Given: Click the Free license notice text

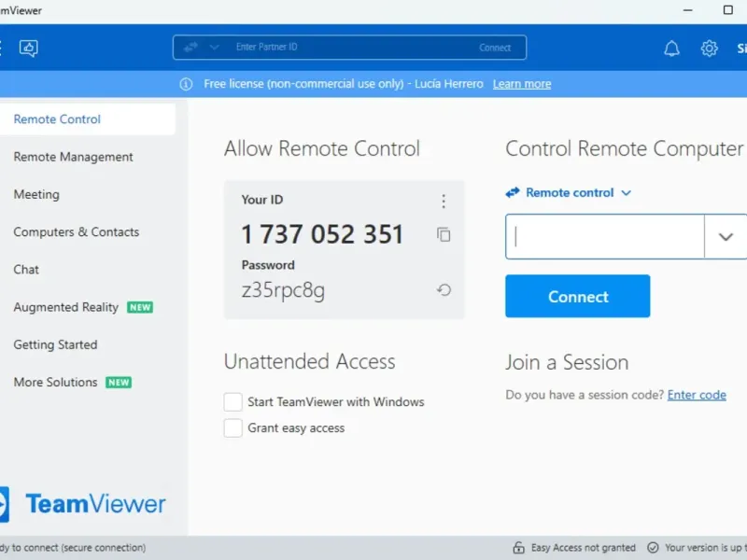Looking at the screenshot, I should (343, 84).
